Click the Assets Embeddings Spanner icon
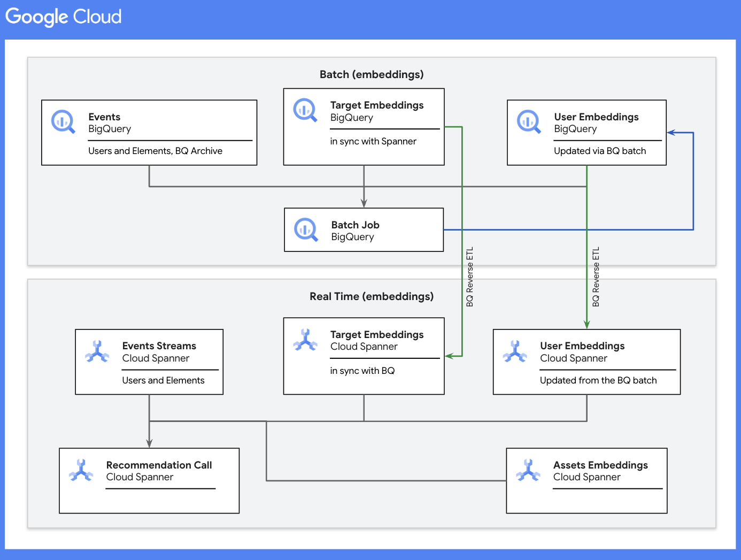 pyautogui.click(x=528, y=471)
